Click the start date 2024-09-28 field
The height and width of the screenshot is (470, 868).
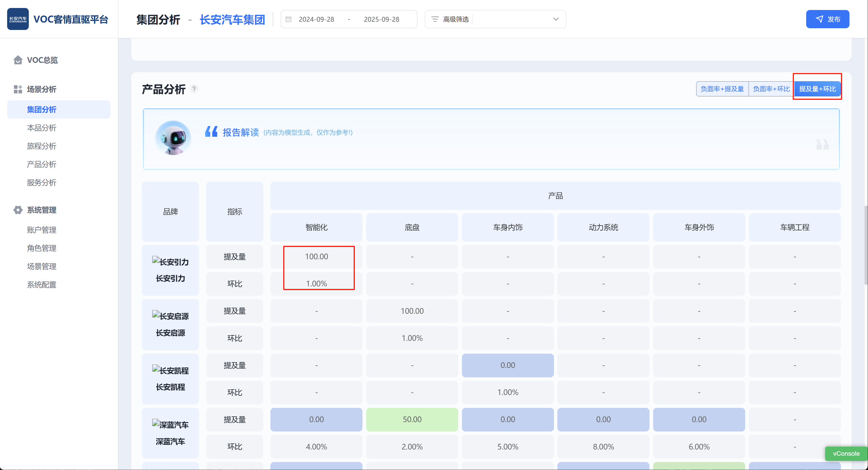[x=316, y=20]
